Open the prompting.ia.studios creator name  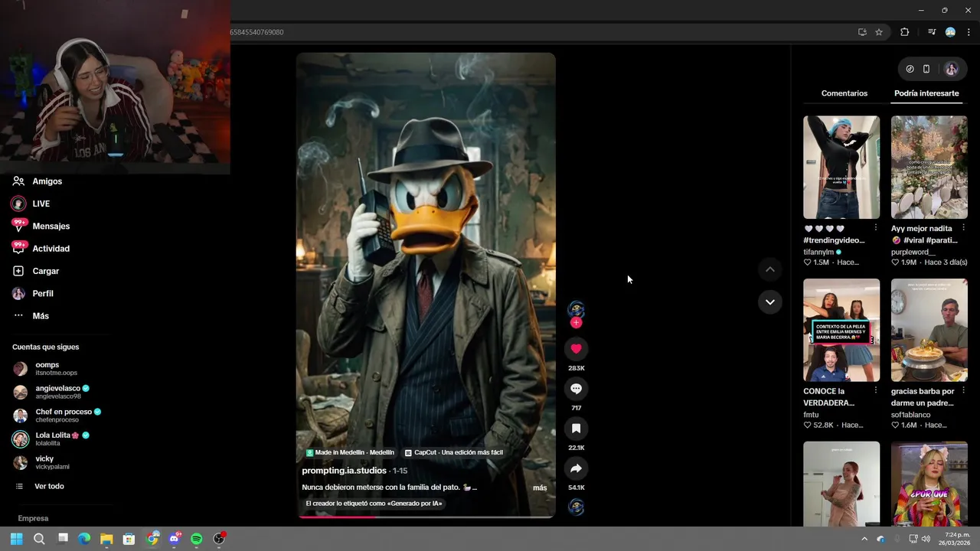point(344,471)
